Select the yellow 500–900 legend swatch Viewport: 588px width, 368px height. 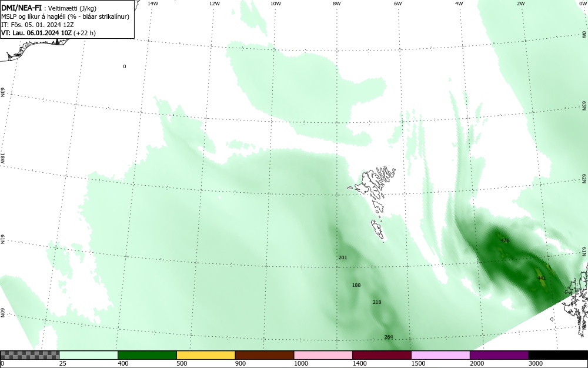tap(206, 355)
